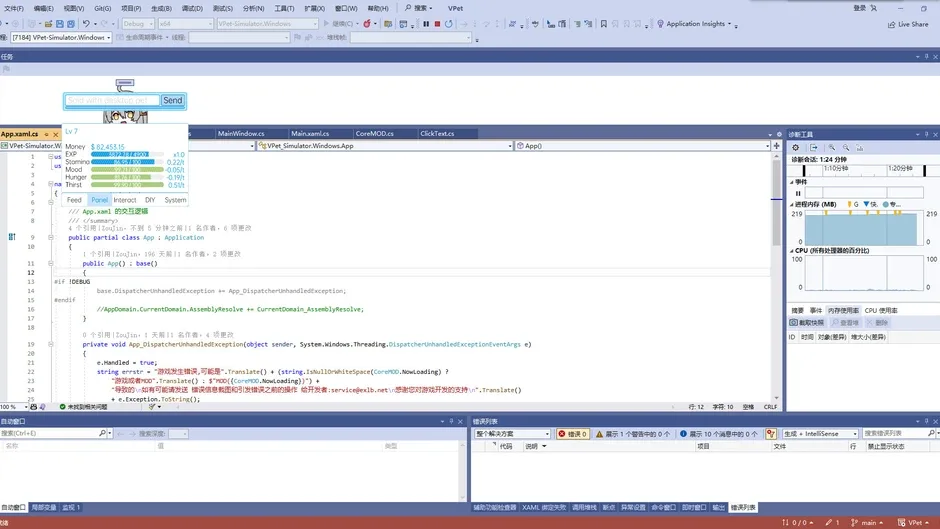Collapse the App class code region

click(x=51, y=238)
